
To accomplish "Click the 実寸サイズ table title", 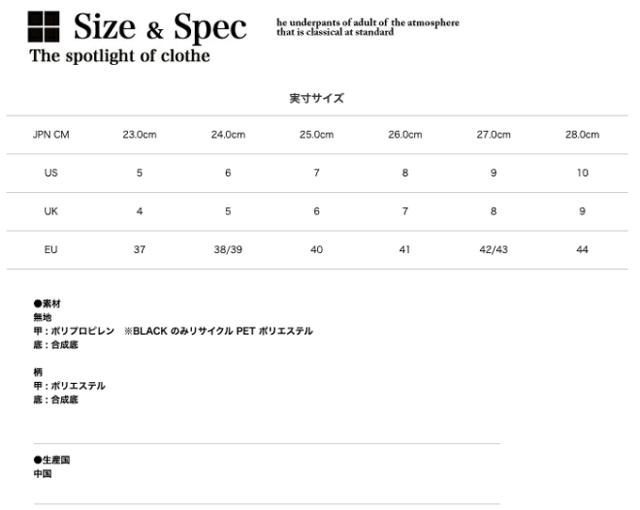I will pyautogui.click(x=316, y=98).
